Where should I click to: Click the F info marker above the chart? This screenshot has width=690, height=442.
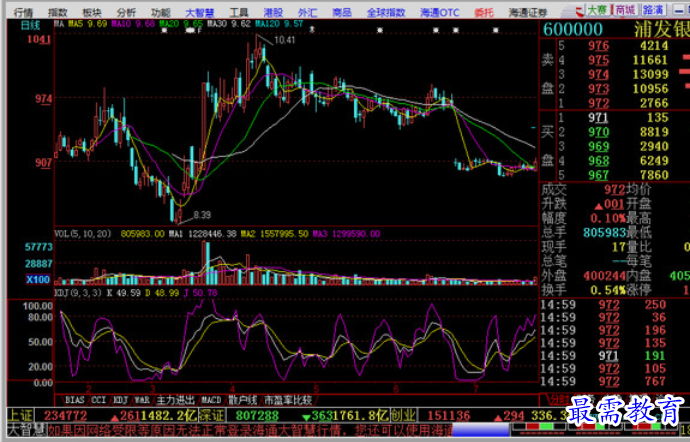(199, 31)
